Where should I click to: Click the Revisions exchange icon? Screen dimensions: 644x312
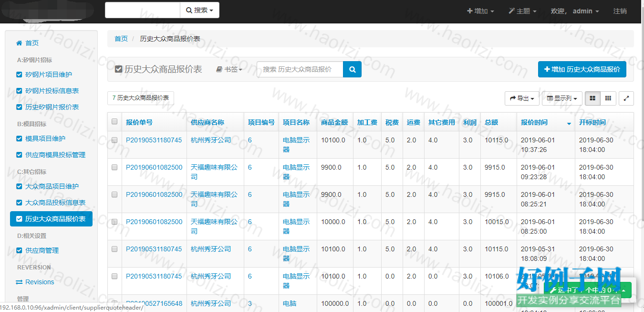(19, 282)
